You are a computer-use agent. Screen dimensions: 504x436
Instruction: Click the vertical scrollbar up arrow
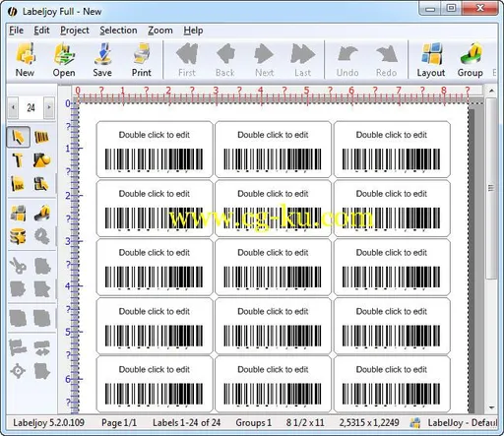(491, 91)
